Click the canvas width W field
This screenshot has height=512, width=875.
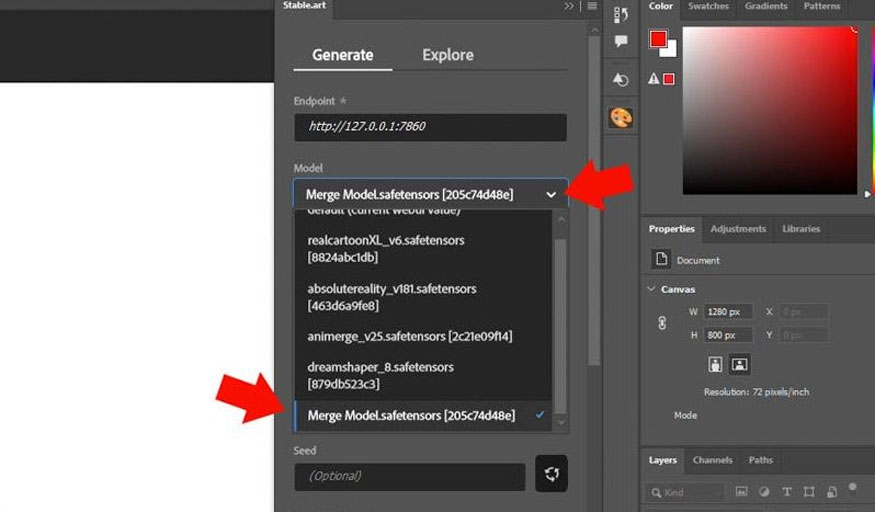click(x=728, y=312)
